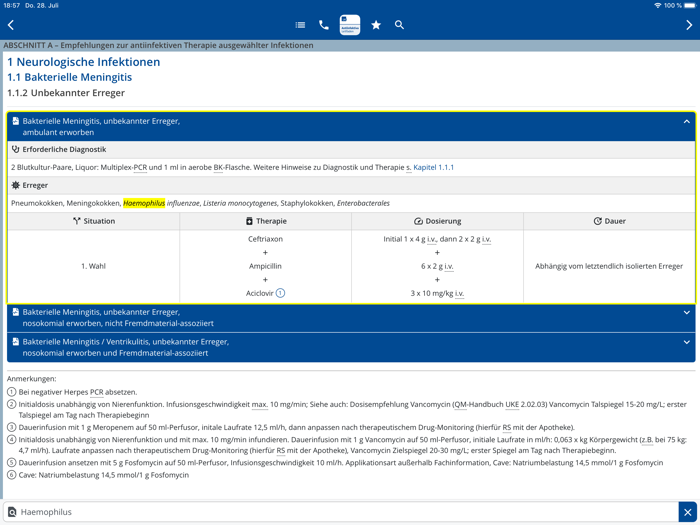Expand the Meningitis / Ventrikulitis section
The width and height of the screenshot is (700, 525).
click(686, 343)
